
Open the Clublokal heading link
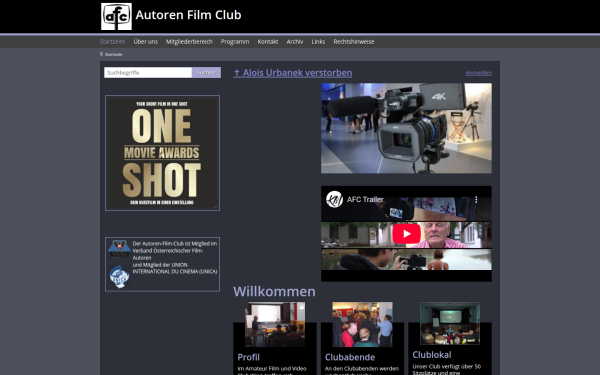point(432,355)
